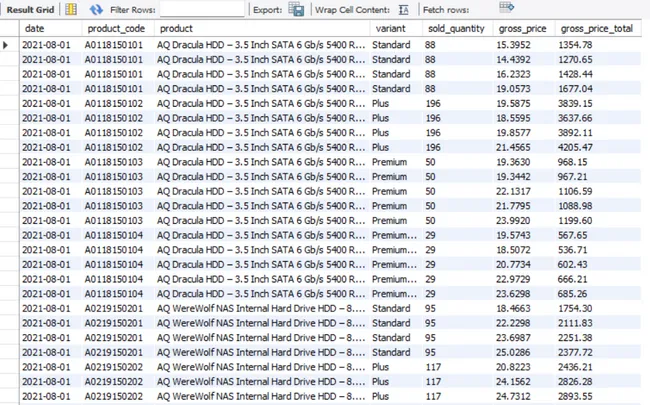
Task: Click the Result Grid view icon
Action: click(x=71, y=9)
